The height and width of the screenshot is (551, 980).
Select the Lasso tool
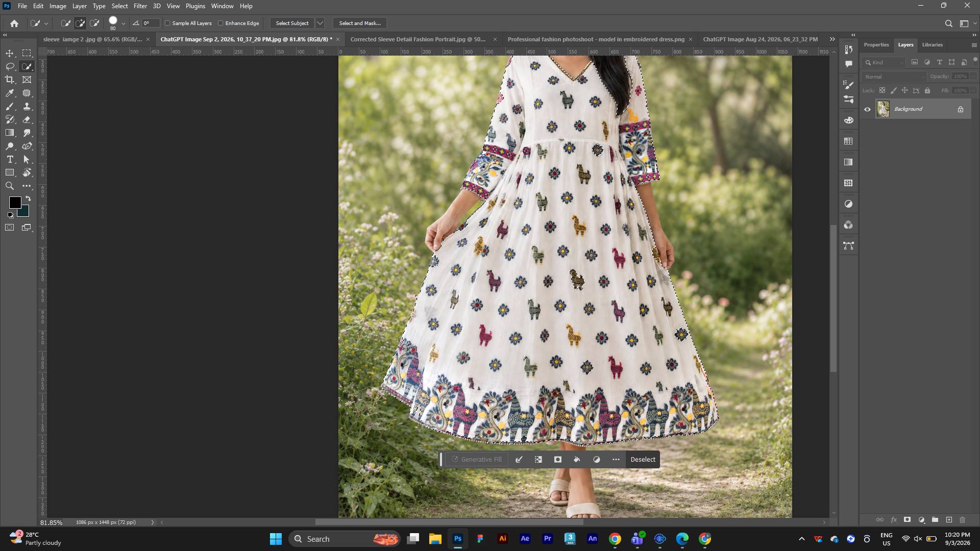10,67
